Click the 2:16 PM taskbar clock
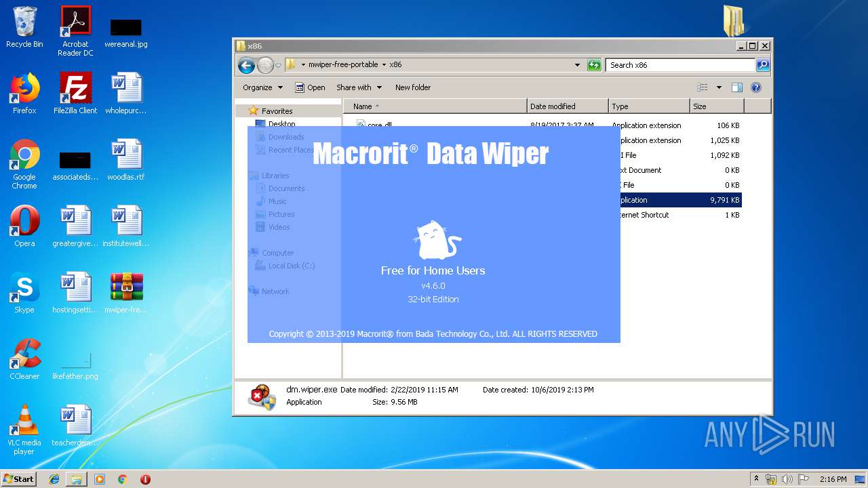868x488 pixels. pos(833,479)
